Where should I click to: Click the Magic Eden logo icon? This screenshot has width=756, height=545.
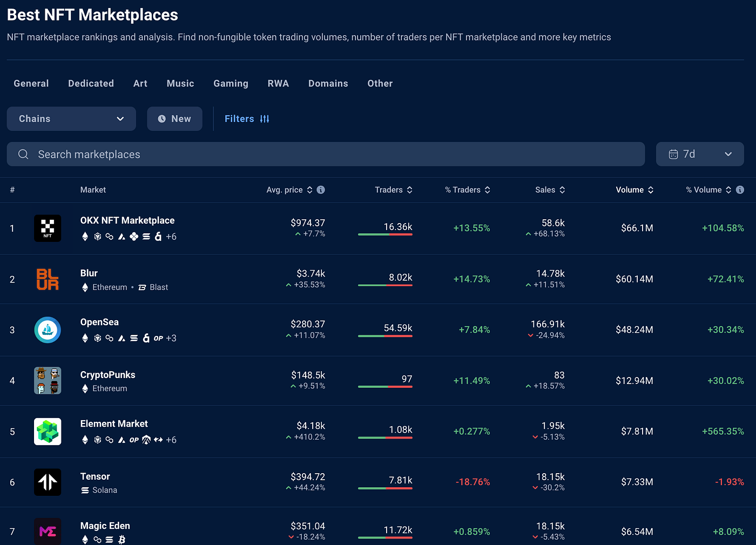pyautogui.click(x=48, y=531)
